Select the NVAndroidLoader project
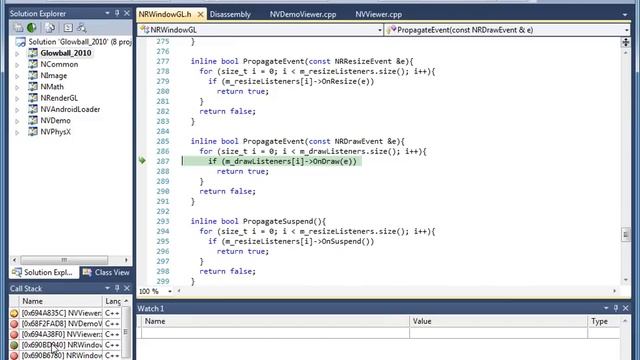 pyautogui.click(x=70, y=109)
